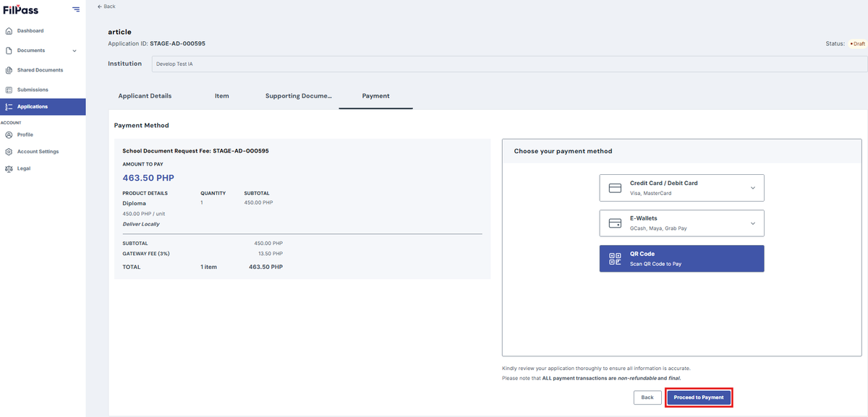The image size is (868, 417).
Task: Click the Back link at page top
Action: [x=106, y=7]
